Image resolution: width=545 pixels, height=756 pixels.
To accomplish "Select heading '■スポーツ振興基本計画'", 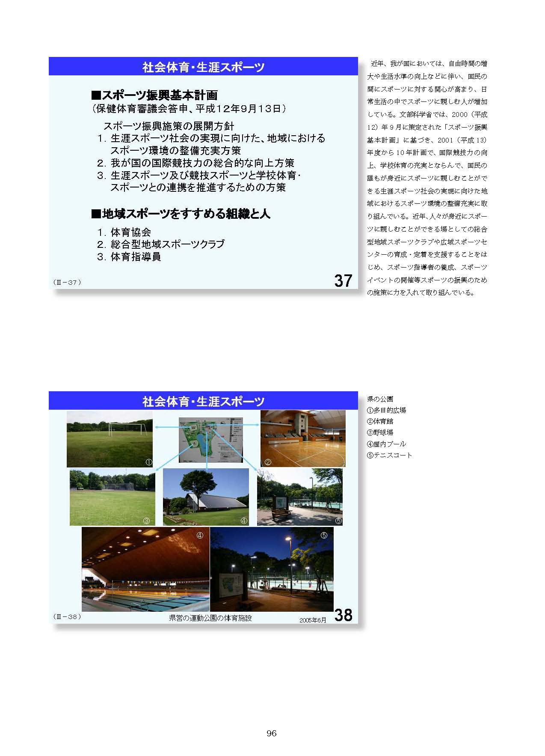I will pyautogui.click(x=154, y=95).
